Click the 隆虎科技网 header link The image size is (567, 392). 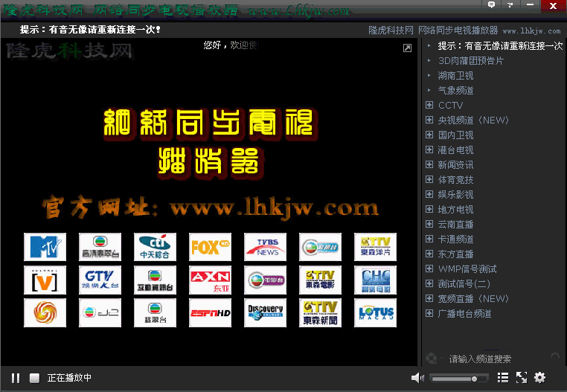pos(391,30)
